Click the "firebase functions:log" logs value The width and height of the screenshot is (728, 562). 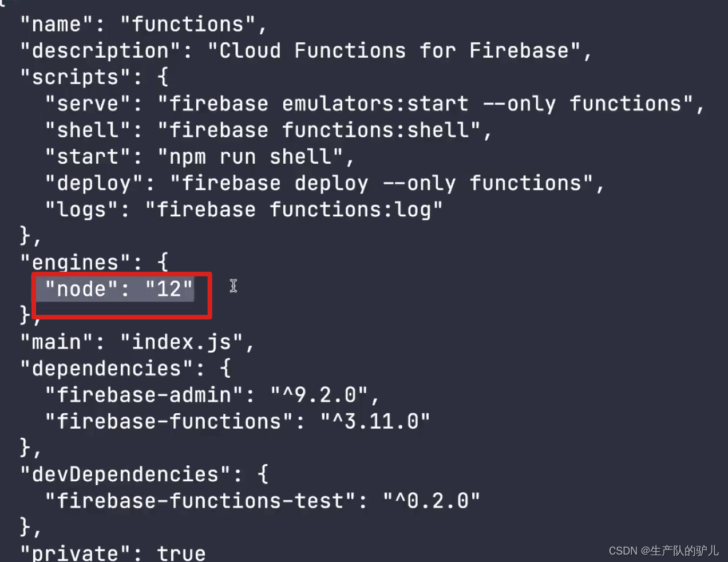tap(294, 209)
